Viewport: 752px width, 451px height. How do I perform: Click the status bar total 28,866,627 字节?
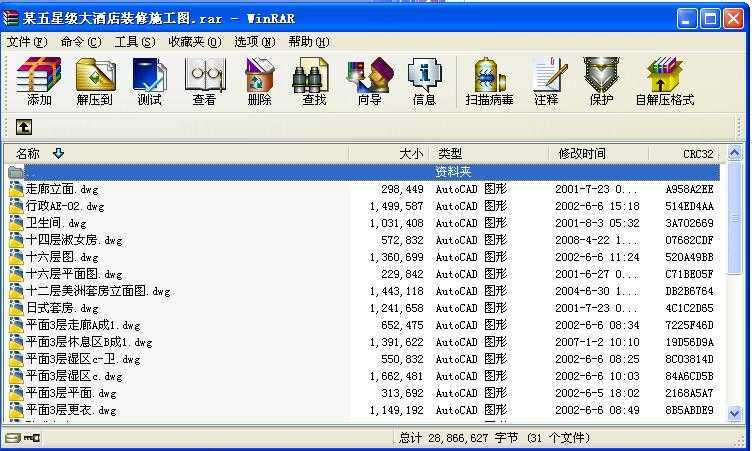(x=458, y=438)
